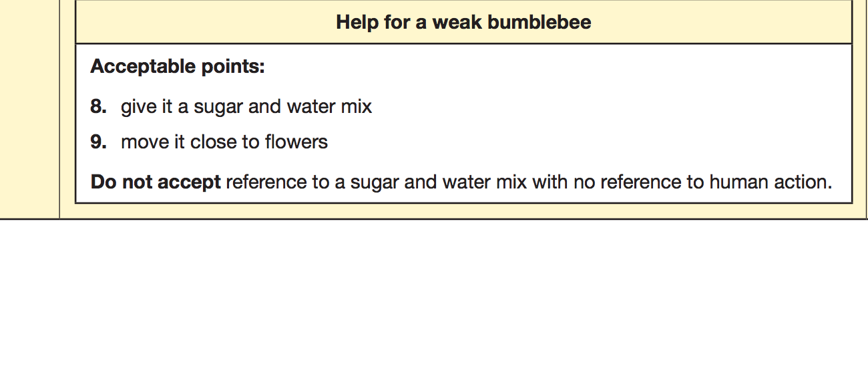Click the narrow yellow left margin column
Image resolution: width=868 pixels, height=389 pixels.
[29, 107]
